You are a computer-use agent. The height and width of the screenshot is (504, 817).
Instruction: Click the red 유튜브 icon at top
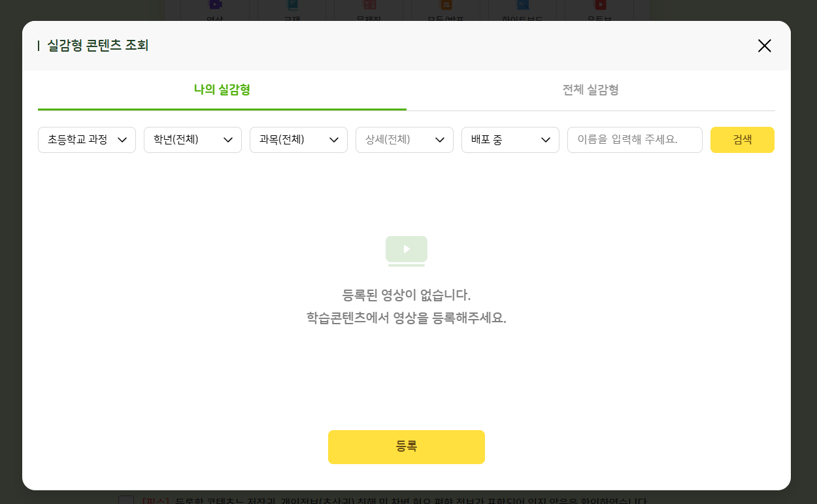point(599,5)
